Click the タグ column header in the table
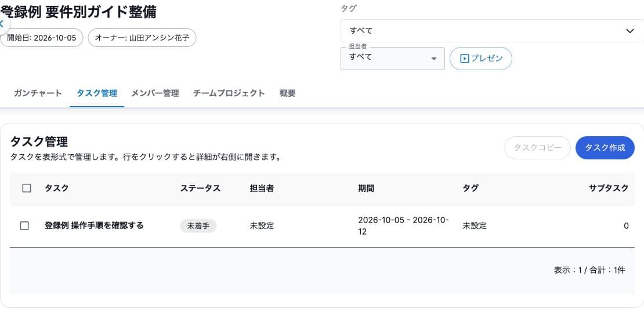This screenshot has height=313, width=644. tap(471, 188)
